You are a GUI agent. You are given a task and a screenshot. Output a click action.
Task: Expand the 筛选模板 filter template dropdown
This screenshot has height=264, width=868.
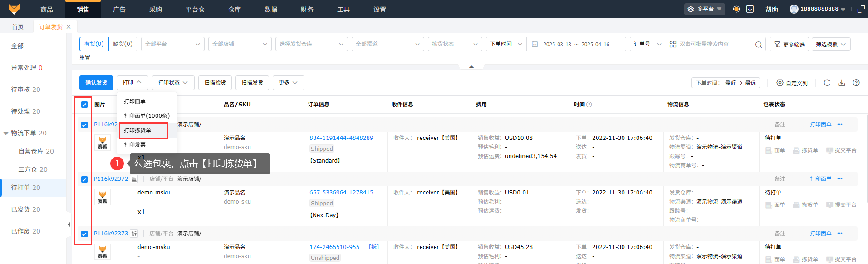tap(830, 44)
